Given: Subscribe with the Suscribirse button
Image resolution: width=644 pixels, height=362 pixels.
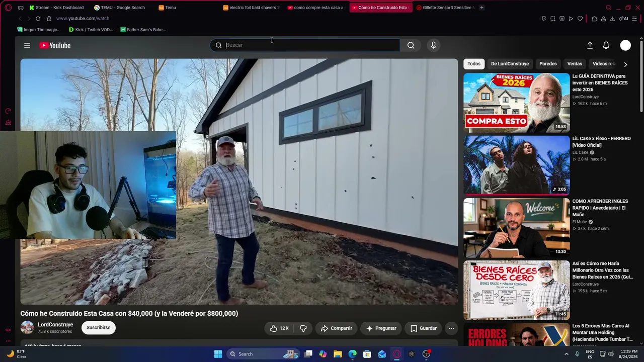Looking at the screenshot, I should (x=98, y=328).
